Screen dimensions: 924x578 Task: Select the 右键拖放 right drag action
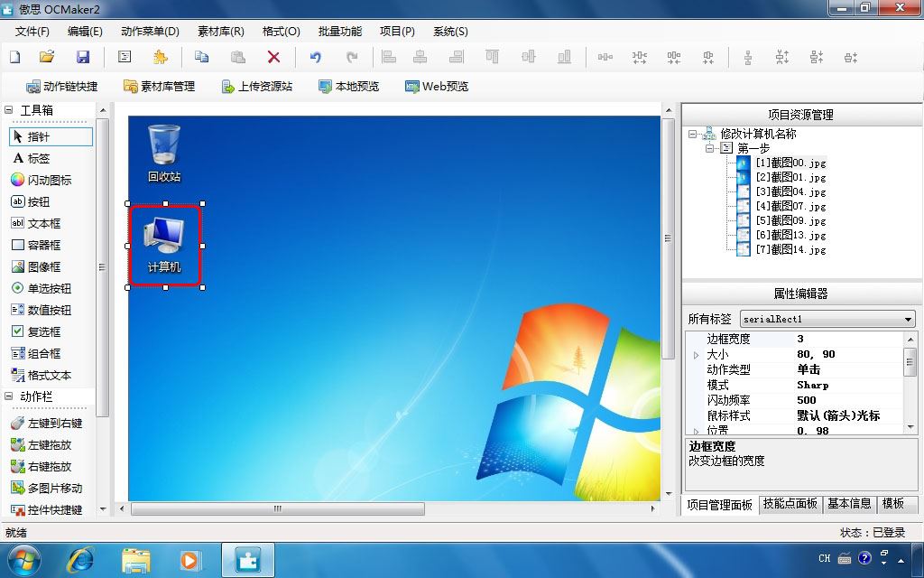pyautogui.click(x=42, y=467)
